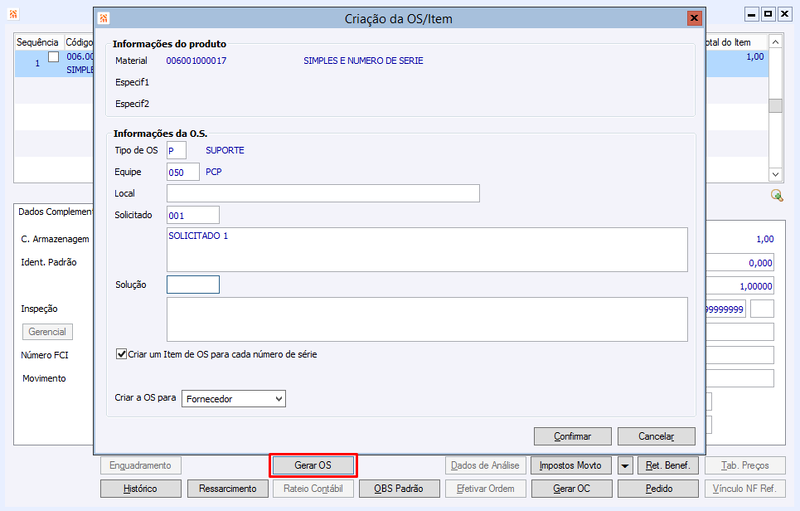
Task: Click the Ret. Benef. button
Action: point(668,466)
